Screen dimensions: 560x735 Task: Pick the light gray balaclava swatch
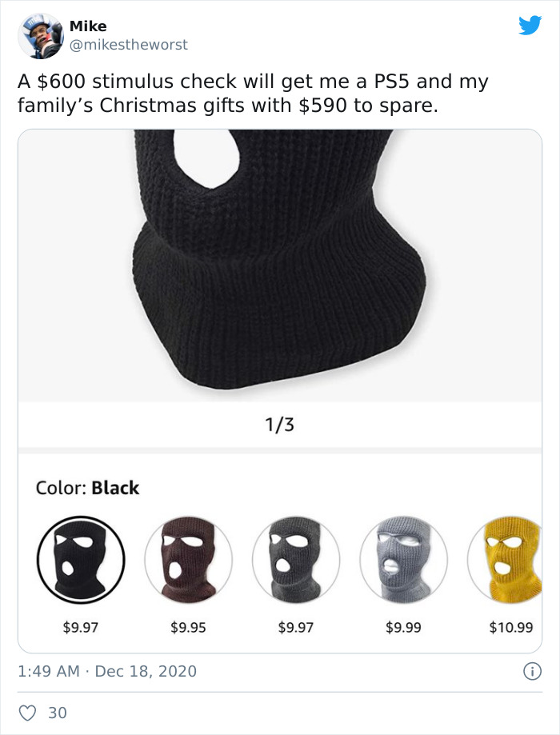tap(403, 560)
